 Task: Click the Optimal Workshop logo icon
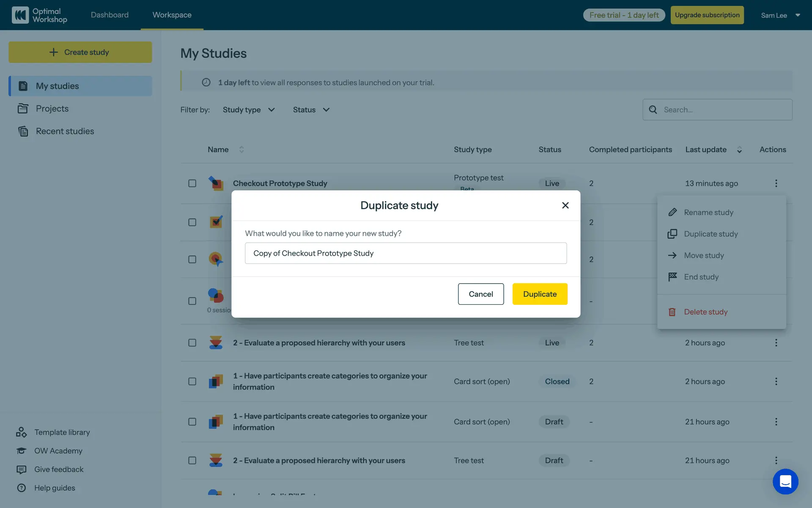[x=20, y=15]
